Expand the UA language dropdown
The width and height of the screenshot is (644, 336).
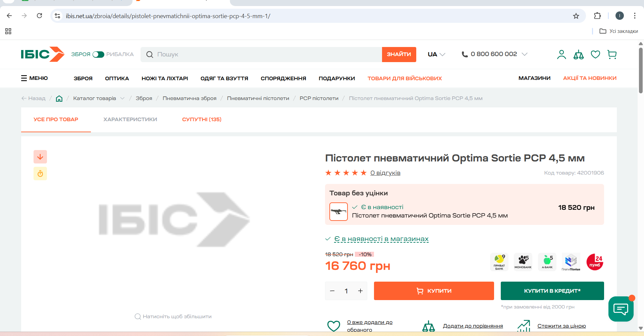click(436, 54)
